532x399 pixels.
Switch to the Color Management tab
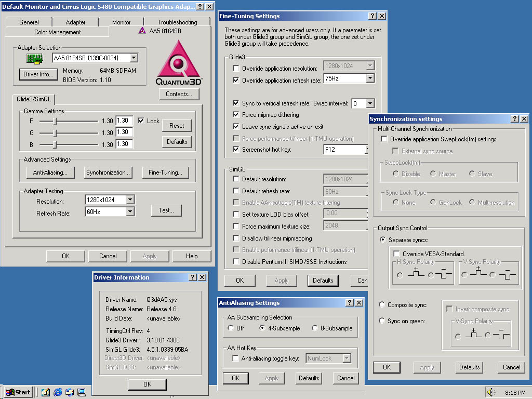click(x=57, y=32)
